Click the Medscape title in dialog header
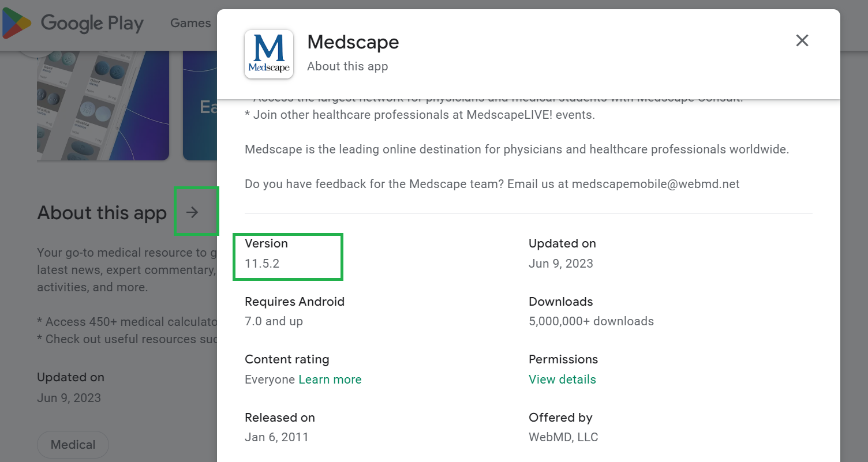 [x=353, y=42]
